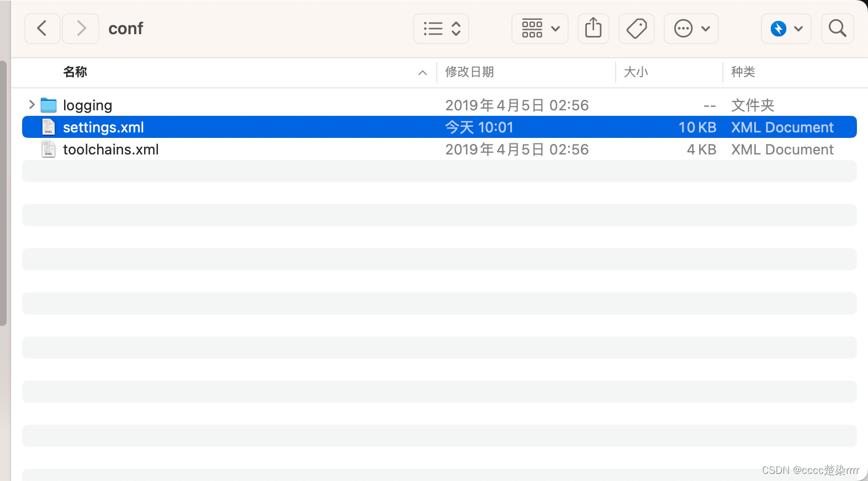Click the tag edit icon
Image resolution: width=868 pixels, height=481 pixels.
point(637,28)
